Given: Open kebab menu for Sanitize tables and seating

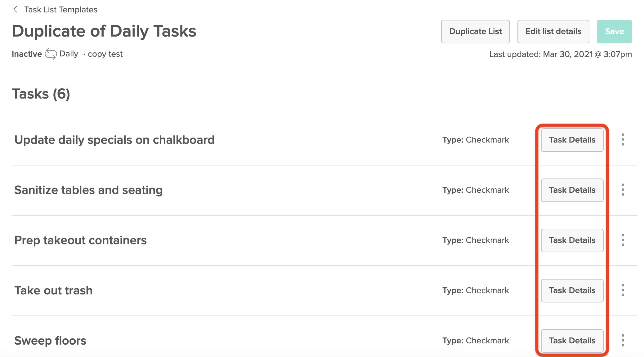Looking at the screenshot, I should pyautogui.click(x=623, y=190).
